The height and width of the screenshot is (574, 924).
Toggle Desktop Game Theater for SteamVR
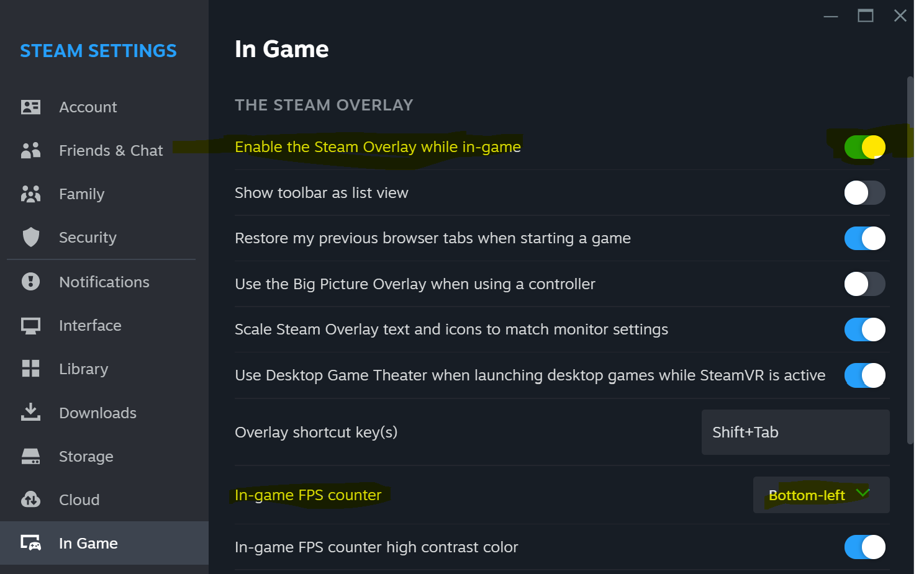click(x=864, y=375)
